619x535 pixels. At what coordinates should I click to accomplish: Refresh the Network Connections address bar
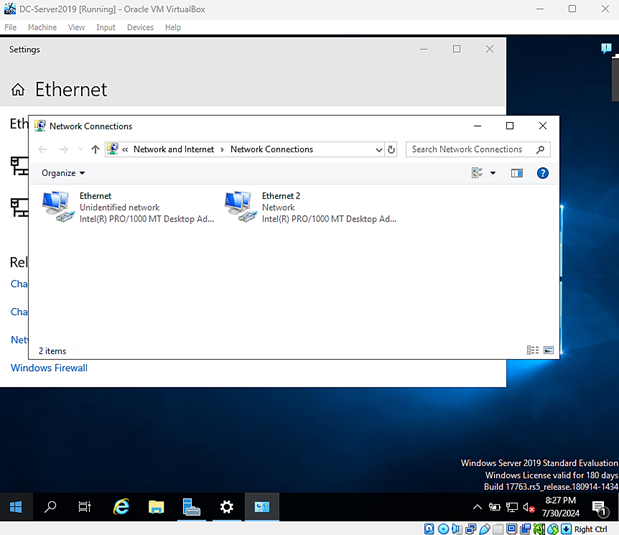tap(391, 150)
